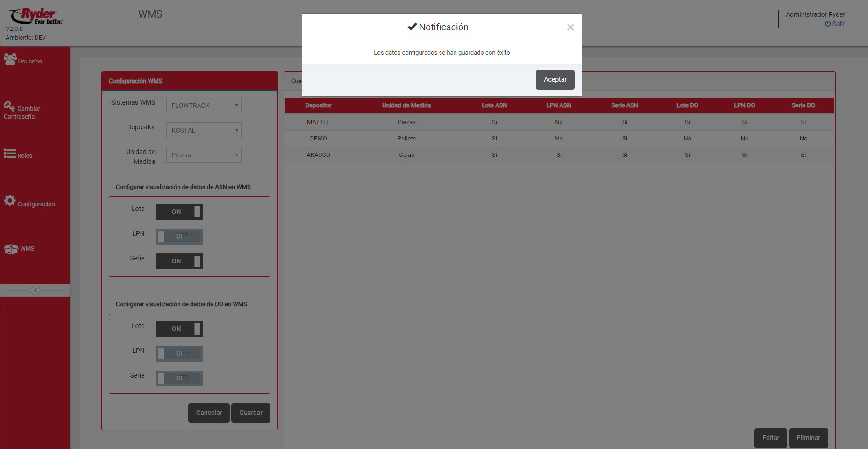The width and height of the screenshot is (868, 449).
Task: Click the Eliminar button
Action: 808,438
